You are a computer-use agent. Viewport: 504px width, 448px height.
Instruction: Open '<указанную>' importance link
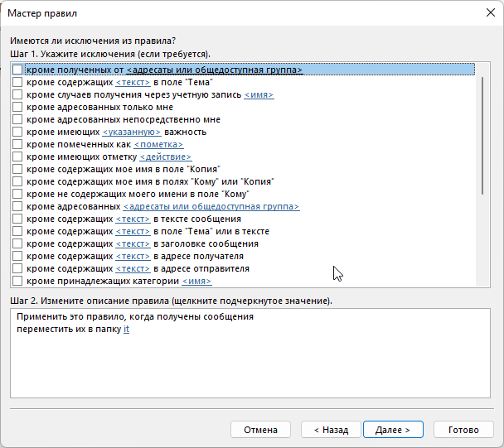tap(130, 132)
